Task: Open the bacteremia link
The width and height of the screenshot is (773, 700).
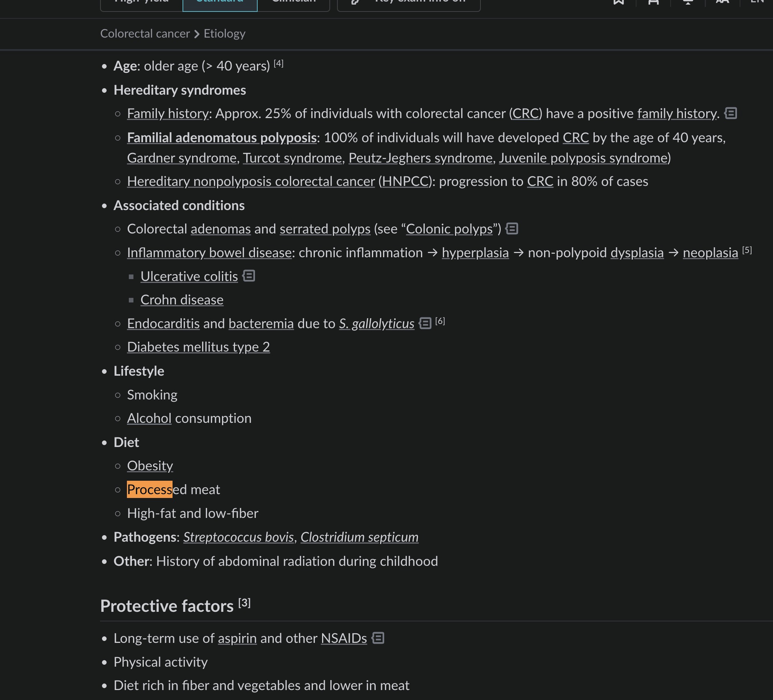Action: 261,324
